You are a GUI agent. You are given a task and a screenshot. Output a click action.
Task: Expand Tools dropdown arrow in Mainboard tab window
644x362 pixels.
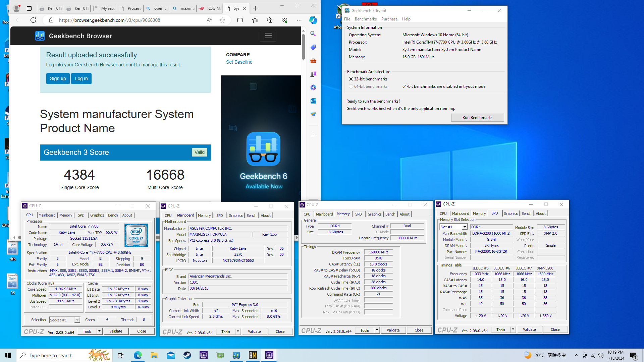click(238, 331)
